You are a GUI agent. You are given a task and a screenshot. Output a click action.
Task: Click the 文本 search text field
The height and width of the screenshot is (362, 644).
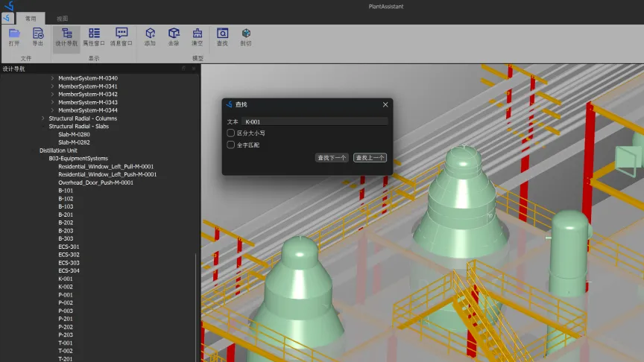pyautogui.click(x=315, y=121)
